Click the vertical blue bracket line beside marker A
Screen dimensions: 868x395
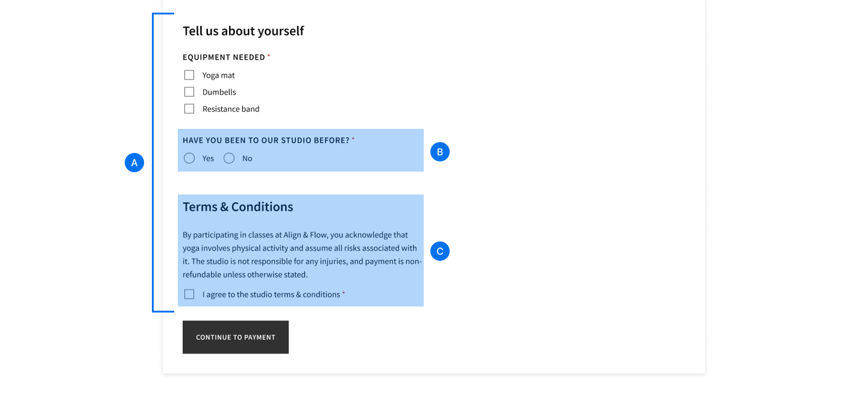153,163
